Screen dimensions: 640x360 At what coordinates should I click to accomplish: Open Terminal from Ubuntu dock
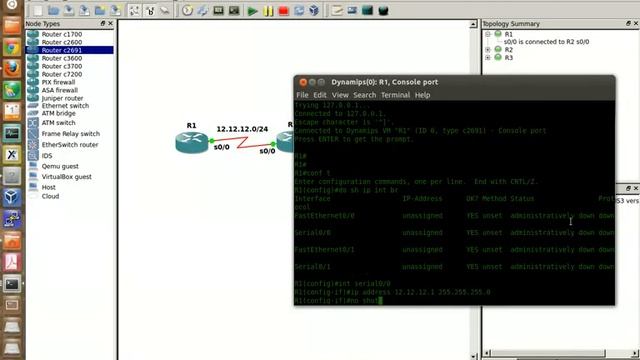(x=12, y=284)
